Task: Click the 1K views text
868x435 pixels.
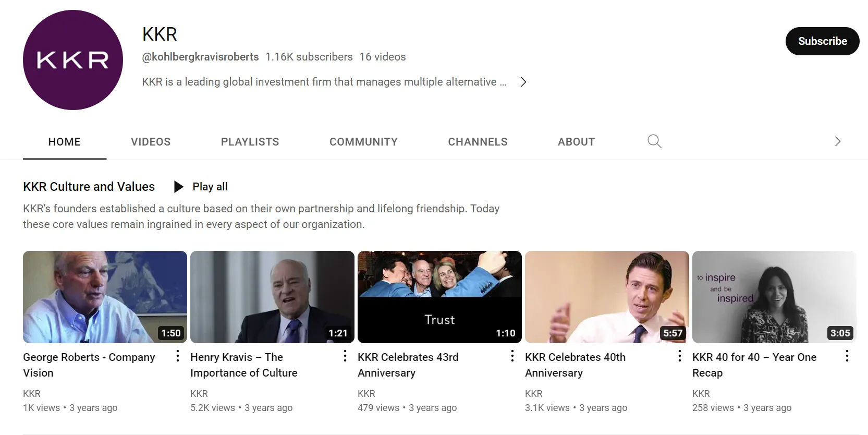Action: click(42, 408)
